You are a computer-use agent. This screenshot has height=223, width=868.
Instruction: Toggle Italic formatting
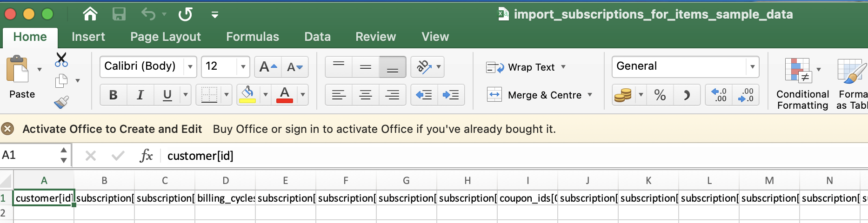point(140,95)
